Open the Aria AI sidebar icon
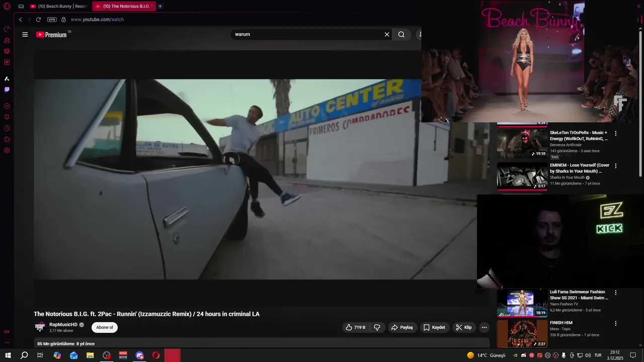 click(7, 78)
